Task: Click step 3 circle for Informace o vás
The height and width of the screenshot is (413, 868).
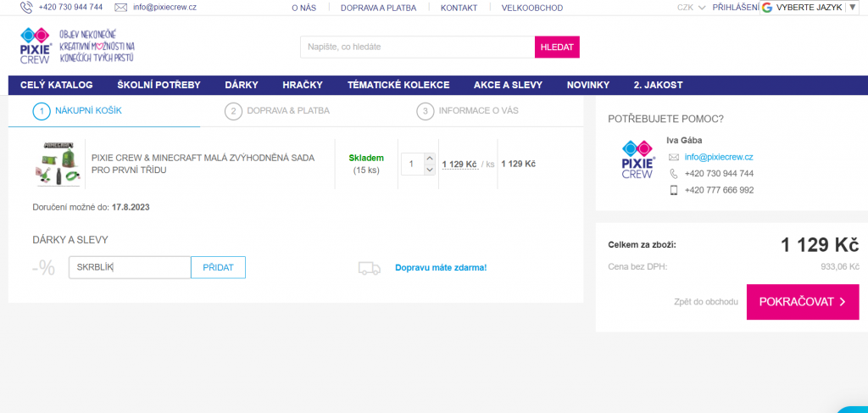Action: tap(426, 111)
